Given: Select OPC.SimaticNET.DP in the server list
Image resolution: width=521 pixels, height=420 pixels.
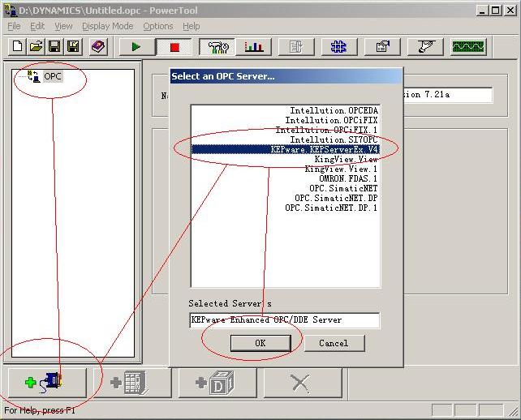Looking at the screenshot, I should (286, 198).
